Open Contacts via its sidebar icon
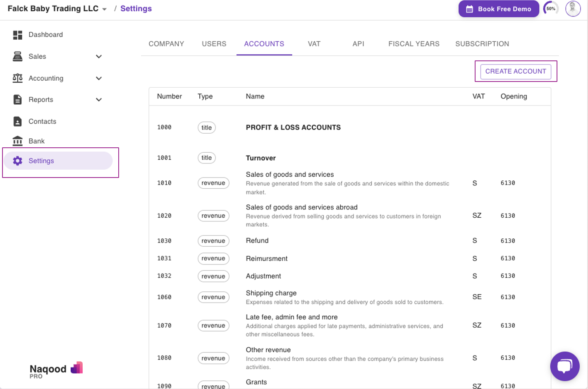The height and width of the screenshot is (389, 588). point(17,121)
